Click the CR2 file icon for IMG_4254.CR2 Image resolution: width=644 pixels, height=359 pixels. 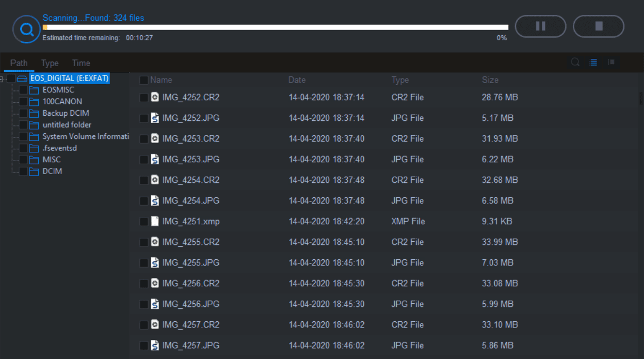point(155,180)
